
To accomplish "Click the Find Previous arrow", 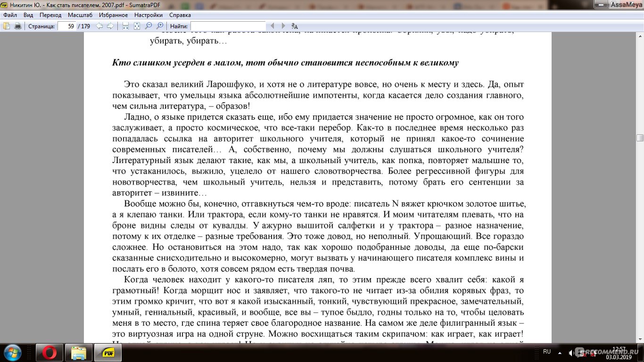I will (x=272, y=26).
